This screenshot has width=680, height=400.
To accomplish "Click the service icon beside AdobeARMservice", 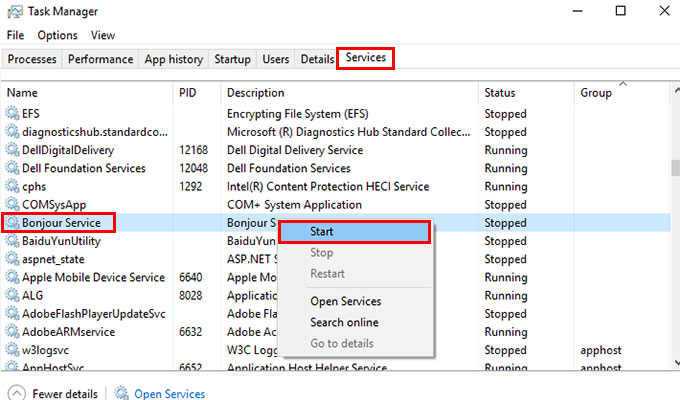I will pos(13,332).
